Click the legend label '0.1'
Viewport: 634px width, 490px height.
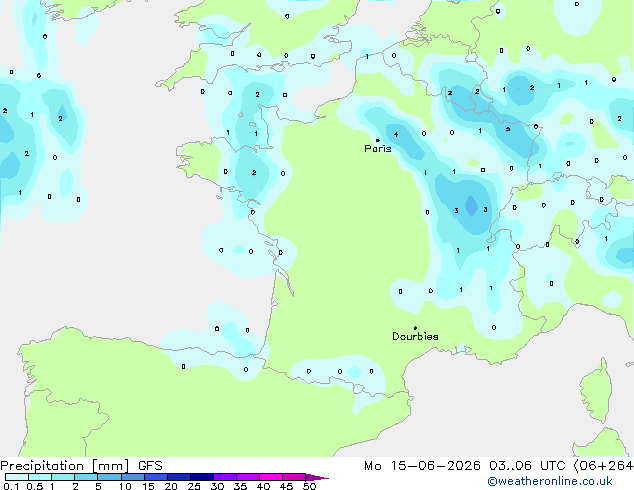11,486
